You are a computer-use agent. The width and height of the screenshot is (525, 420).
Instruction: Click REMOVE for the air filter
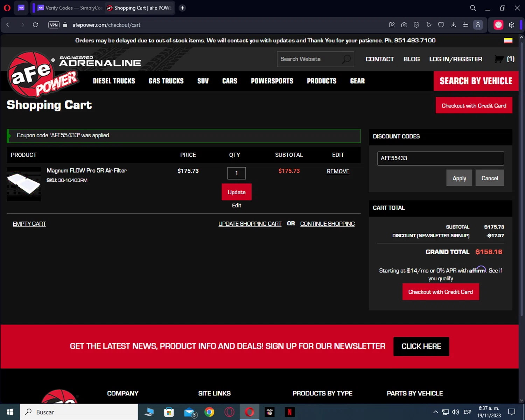338,171
